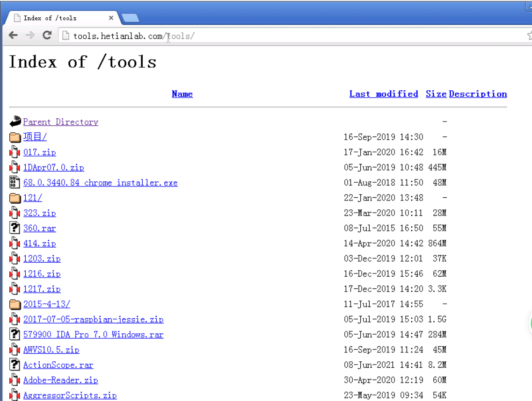The height and width of the screenshot is (401, 532).
Task: Click the archive icon beside 1203.zip
Action: click(15, 258)
